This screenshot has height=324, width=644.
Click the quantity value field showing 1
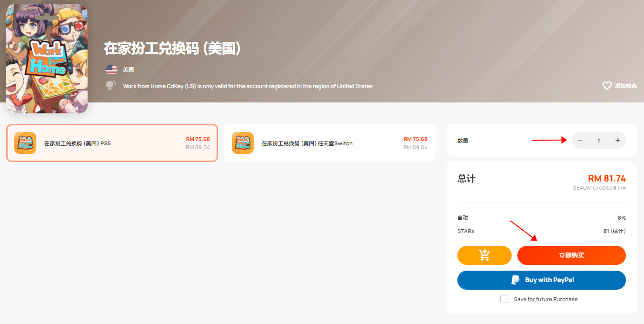599,141
